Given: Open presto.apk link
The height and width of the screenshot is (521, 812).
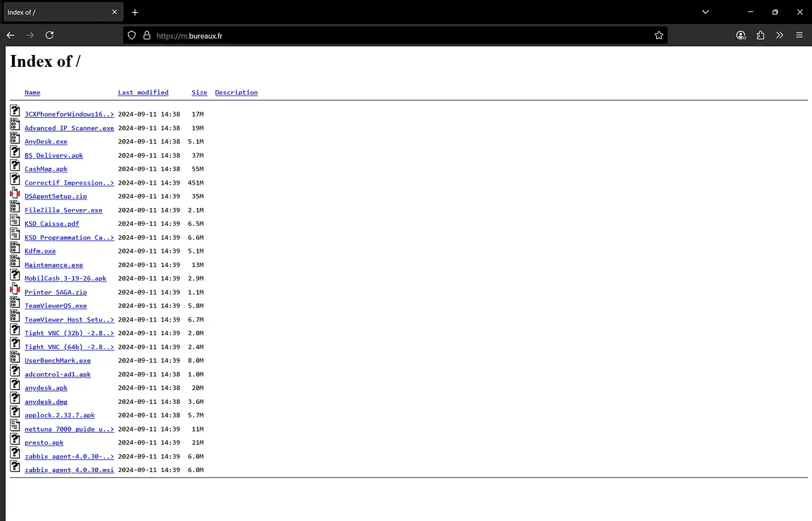Looking at the screenshot, I should pos(44,443).
